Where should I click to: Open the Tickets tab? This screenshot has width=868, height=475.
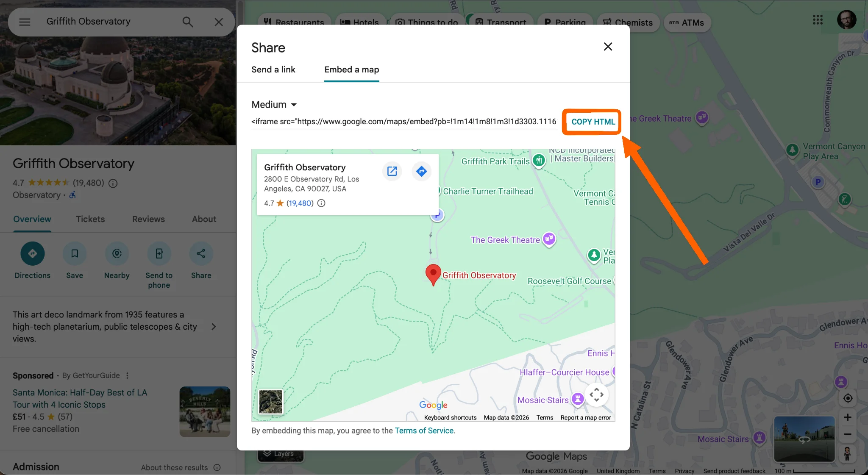90,219
